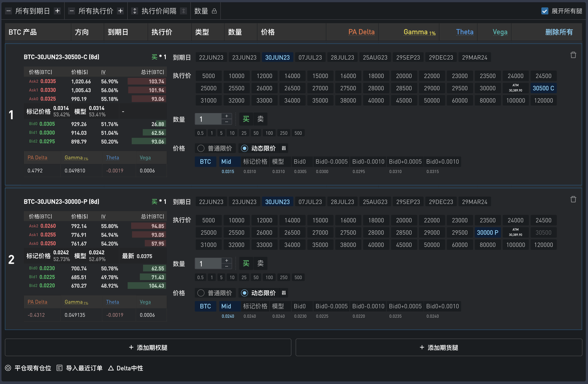Click the plus icon after 所有执行价
The width and height of the screenshot is (588, 384).
point(120,11)
